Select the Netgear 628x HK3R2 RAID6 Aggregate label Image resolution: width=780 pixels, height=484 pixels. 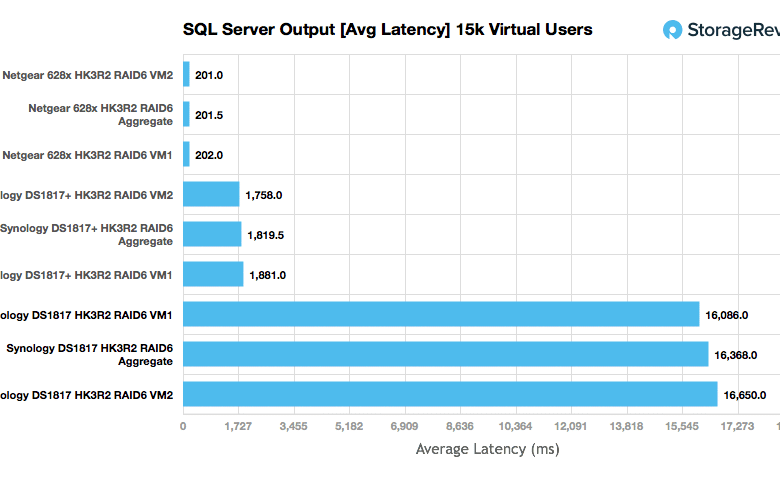click(100, 115)
